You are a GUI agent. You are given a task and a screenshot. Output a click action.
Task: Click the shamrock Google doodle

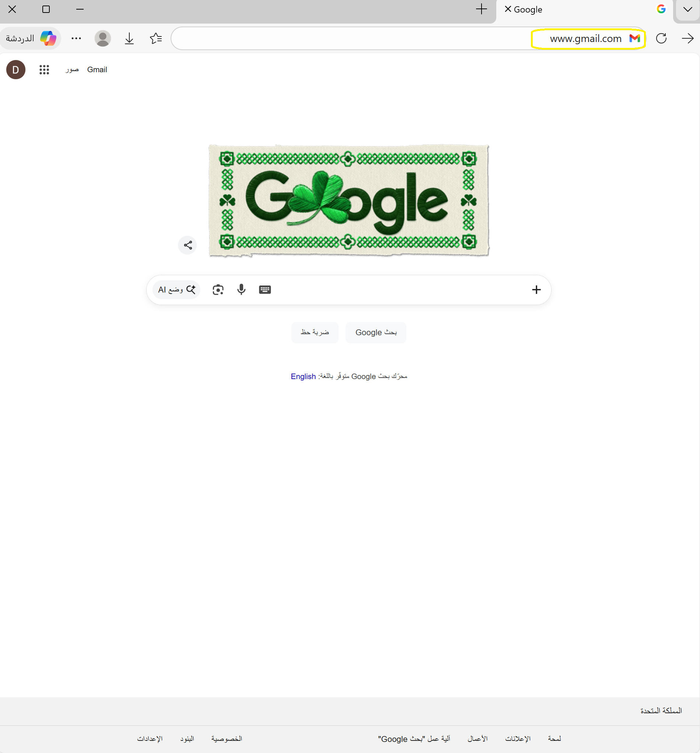pyautogui.click(x=349, y=201)
